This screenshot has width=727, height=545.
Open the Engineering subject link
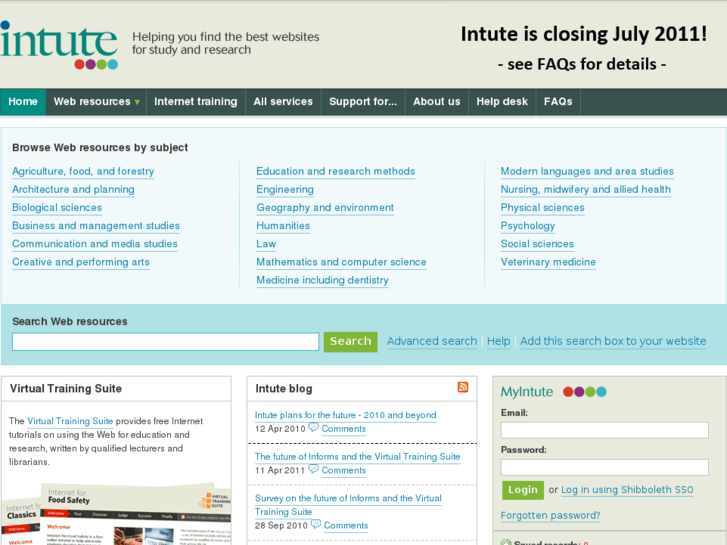point(285,189)
